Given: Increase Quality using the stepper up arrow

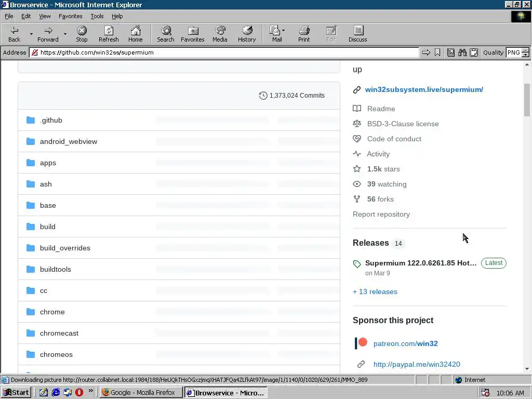Looking at the screenshot, I should click(526, 50).
